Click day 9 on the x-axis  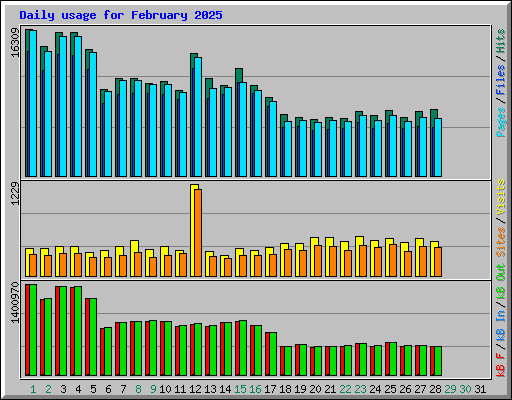153,389
